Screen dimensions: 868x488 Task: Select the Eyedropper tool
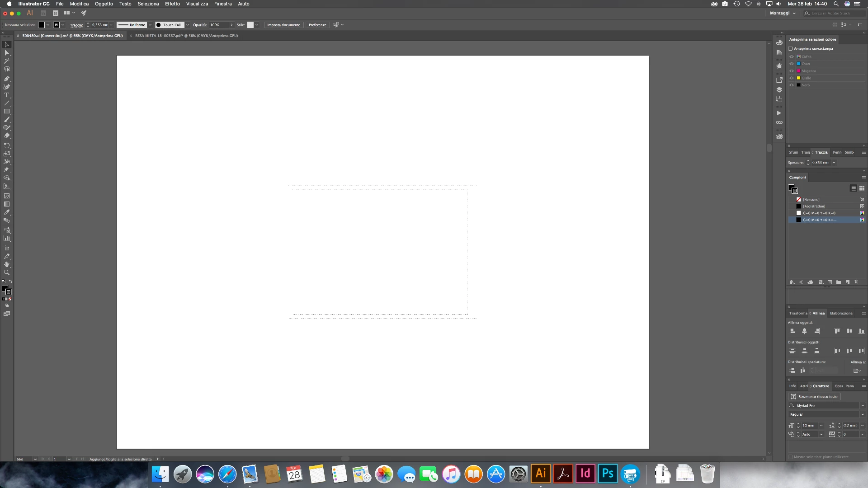pos(7,212)
